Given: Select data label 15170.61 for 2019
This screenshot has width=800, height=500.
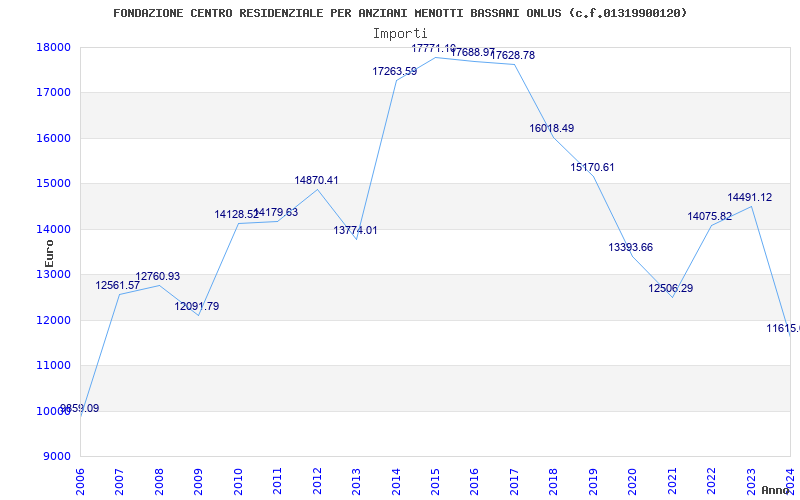Looking at the screenshot, I should point(592,168).
